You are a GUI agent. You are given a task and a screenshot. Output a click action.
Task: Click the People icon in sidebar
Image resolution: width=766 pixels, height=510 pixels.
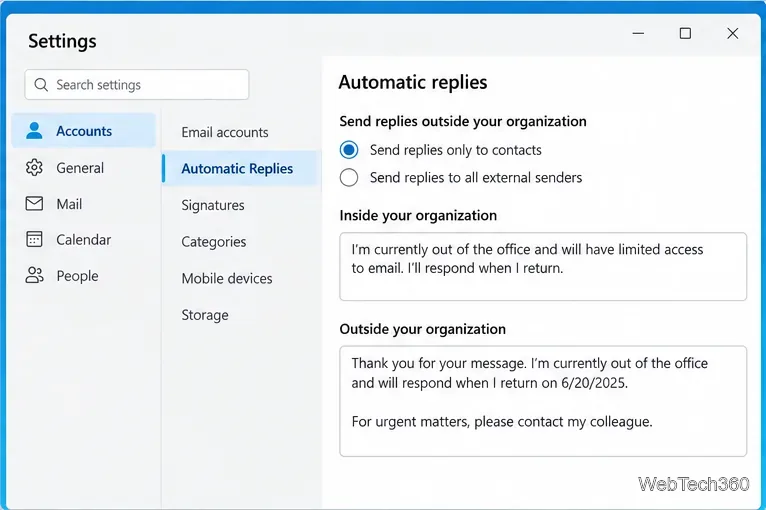pyautogui.click(x=34, y=276)
